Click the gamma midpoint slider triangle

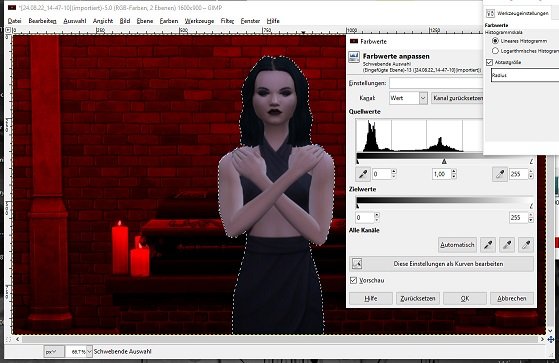[444, 162]
